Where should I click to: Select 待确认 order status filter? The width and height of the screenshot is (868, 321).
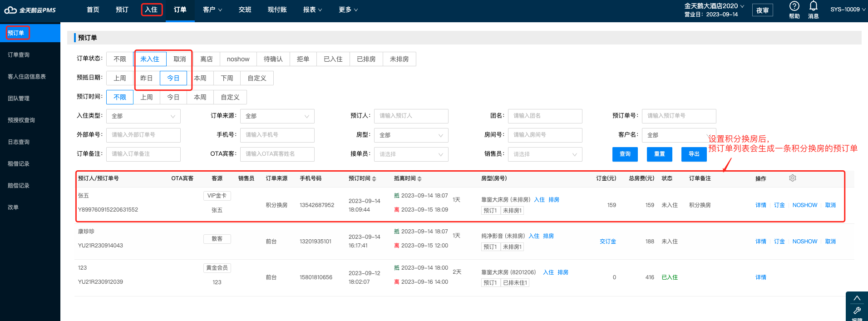pyautogui.click(x=273, y=59)
